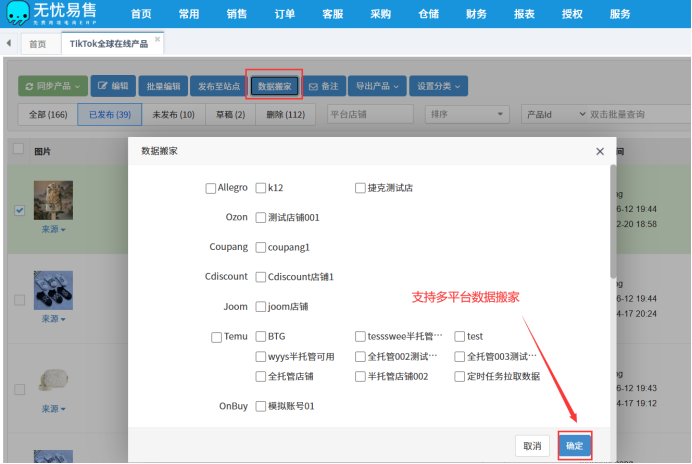
Task: Open the 销售 top menu
Action: point(237,14)
